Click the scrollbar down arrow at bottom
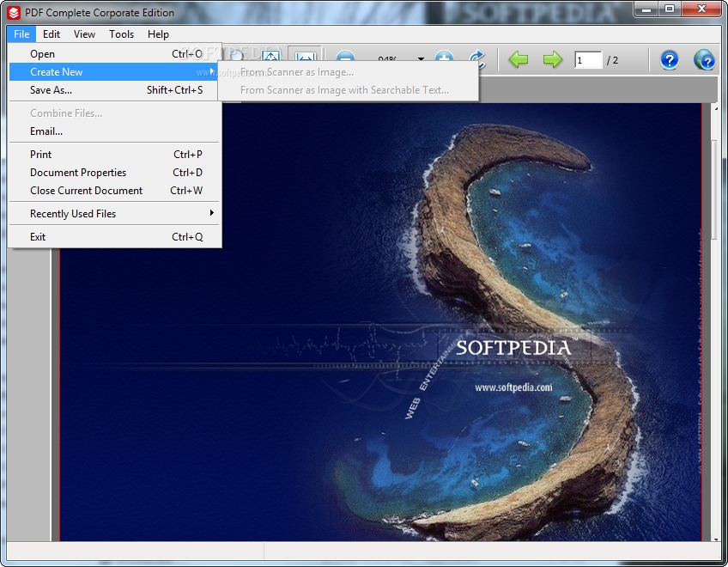 (x=716, y=540)
